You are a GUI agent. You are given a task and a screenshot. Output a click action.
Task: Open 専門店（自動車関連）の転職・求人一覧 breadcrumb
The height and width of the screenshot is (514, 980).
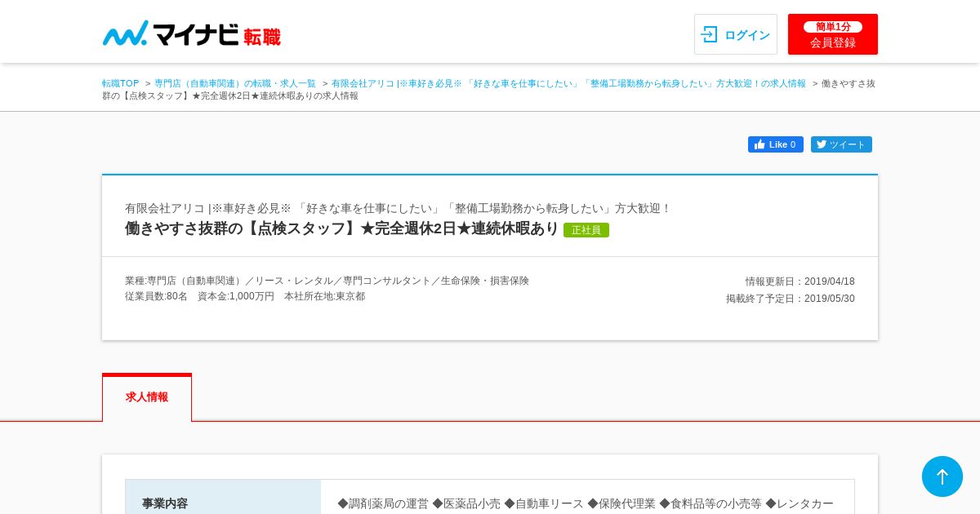click(x=235, y=83)
